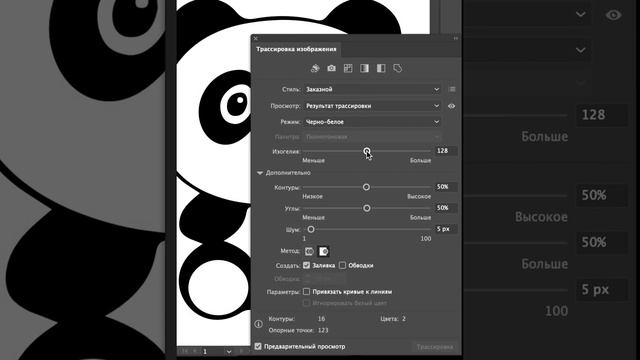Click the Углы 50% value field

pos(446,208)
